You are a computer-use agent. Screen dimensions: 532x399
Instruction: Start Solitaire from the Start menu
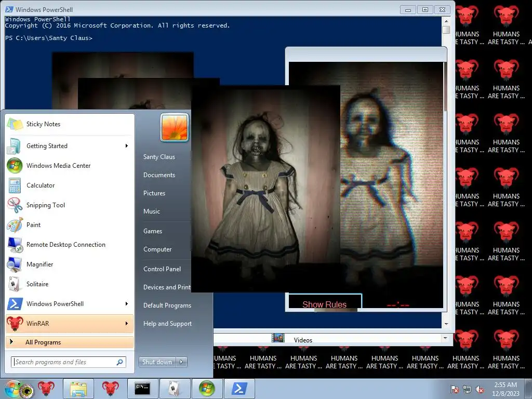click(70, 284)
